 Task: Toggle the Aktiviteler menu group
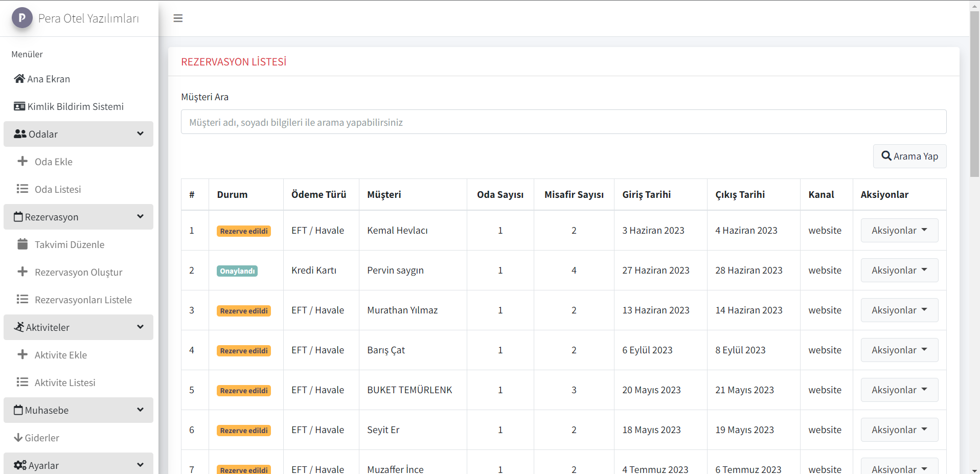[x=140, y=327]
